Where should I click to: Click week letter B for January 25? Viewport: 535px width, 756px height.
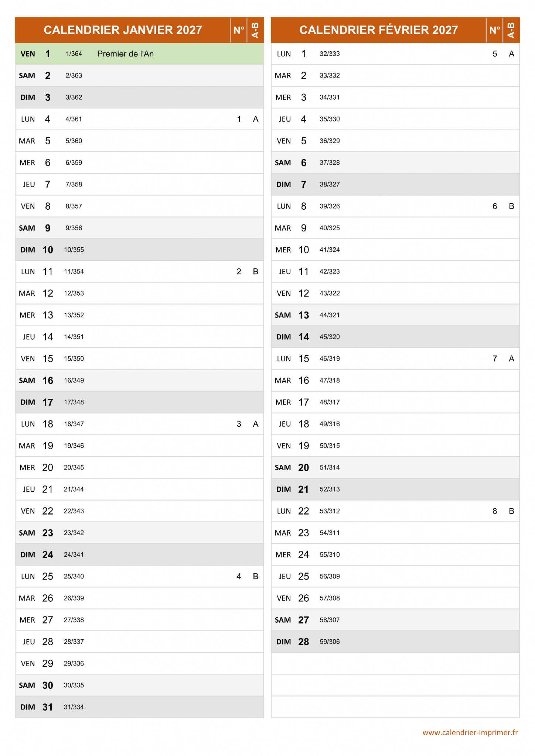(255, 577)
